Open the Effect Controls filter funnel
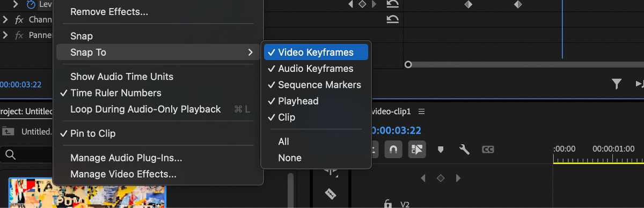This screenshot has width=644, height=208. 617,84
